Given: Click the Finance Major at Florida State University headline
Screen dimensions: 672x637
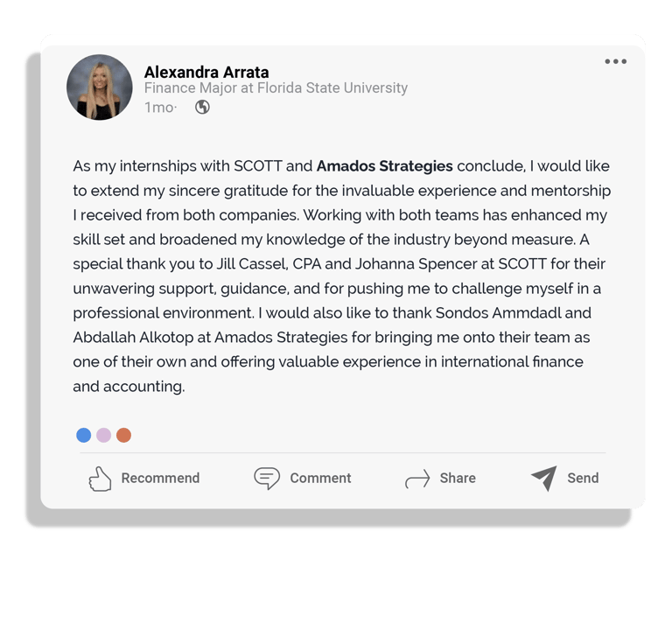Looking at the screenshot, I should 276,87.
